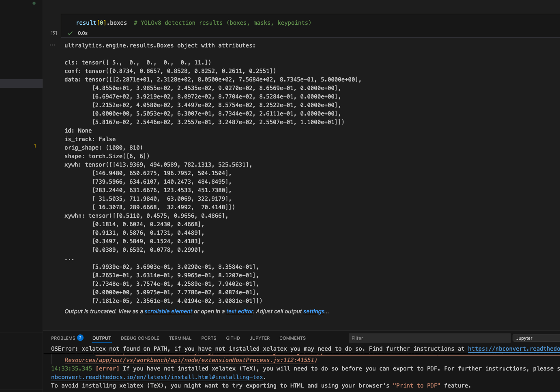View output as scrollable element

pyautogui.click(x=168, y=311)
